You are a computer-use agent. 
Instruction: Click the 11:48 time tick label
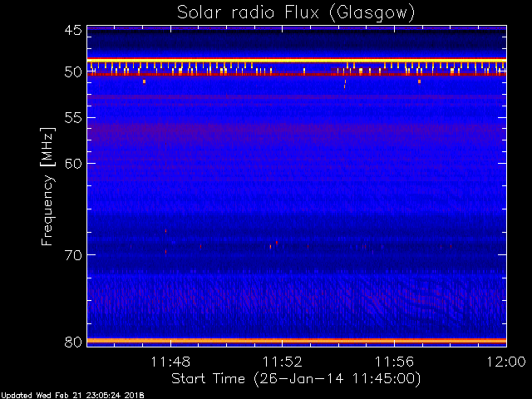pyautogui.click(x=170, y=362)
